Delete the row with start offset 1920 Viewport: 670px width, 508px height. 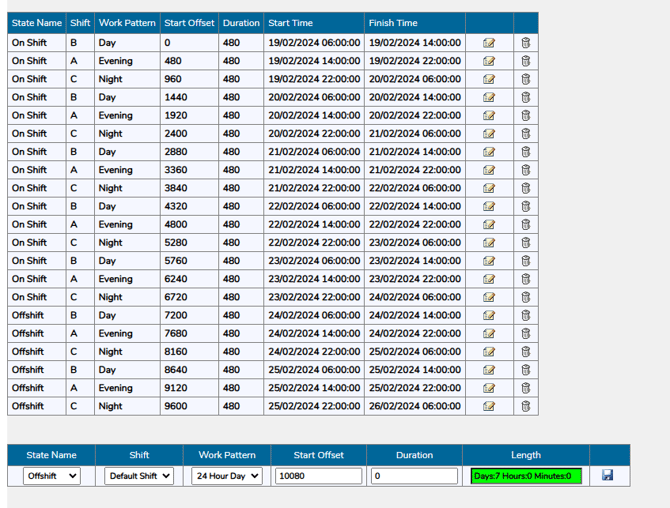click(526, 115)
